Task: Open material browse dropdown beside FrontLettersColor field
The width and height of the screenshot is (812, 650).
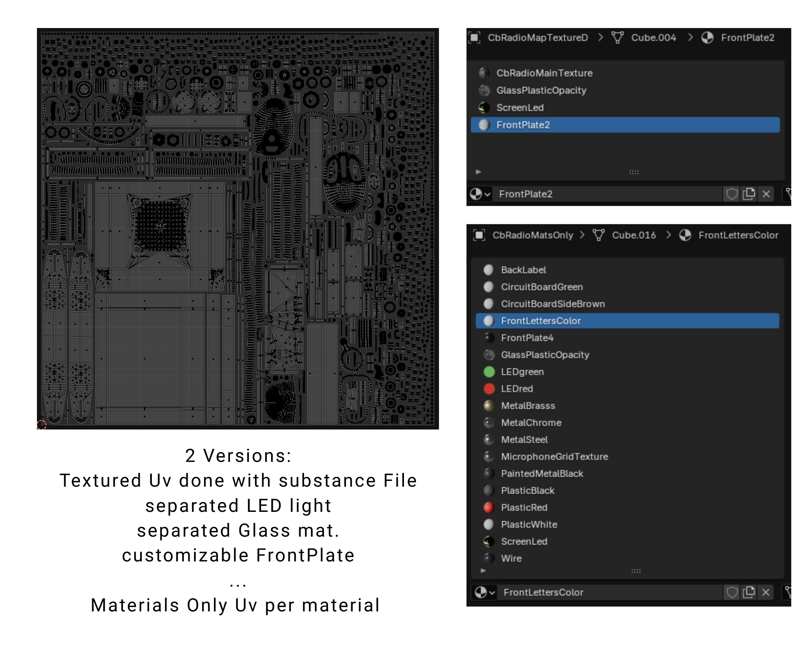Action: tap(485, 592)
